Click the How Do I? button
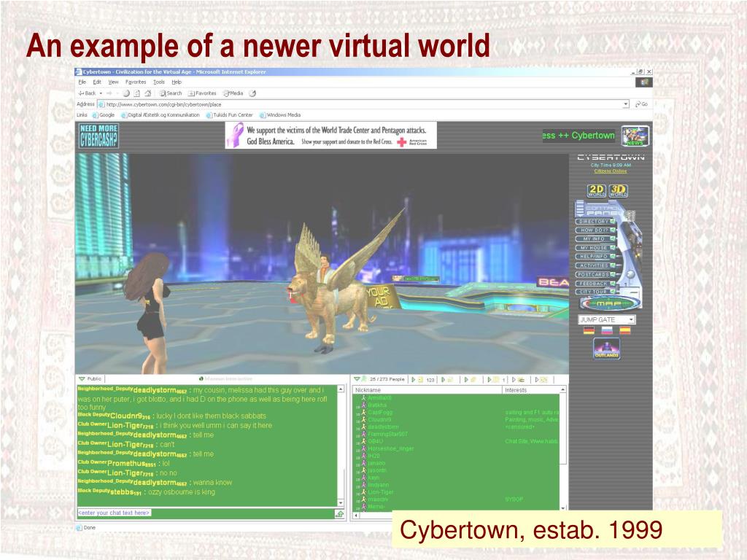 595,230
